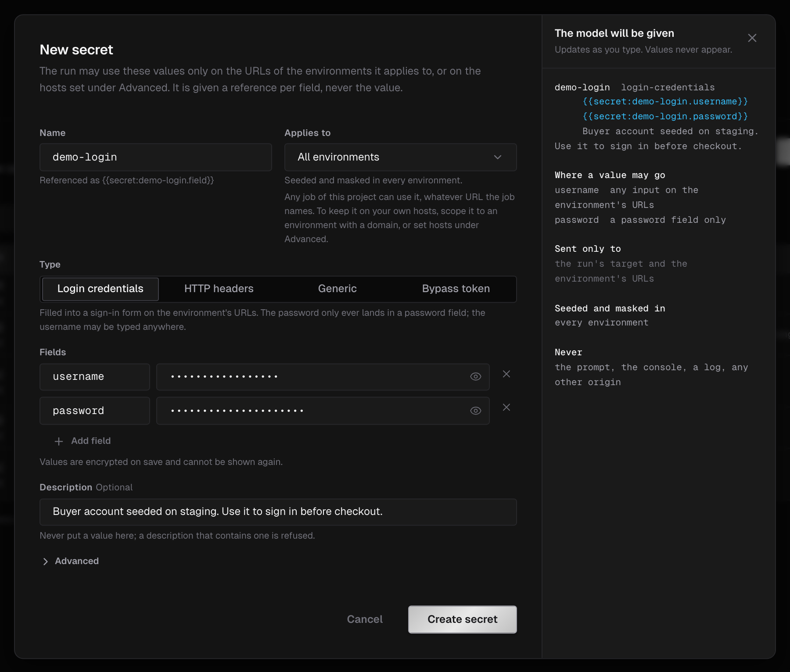Cancel the new secret dialog
This screenshot has height=672, width=790.
(364, 619)
